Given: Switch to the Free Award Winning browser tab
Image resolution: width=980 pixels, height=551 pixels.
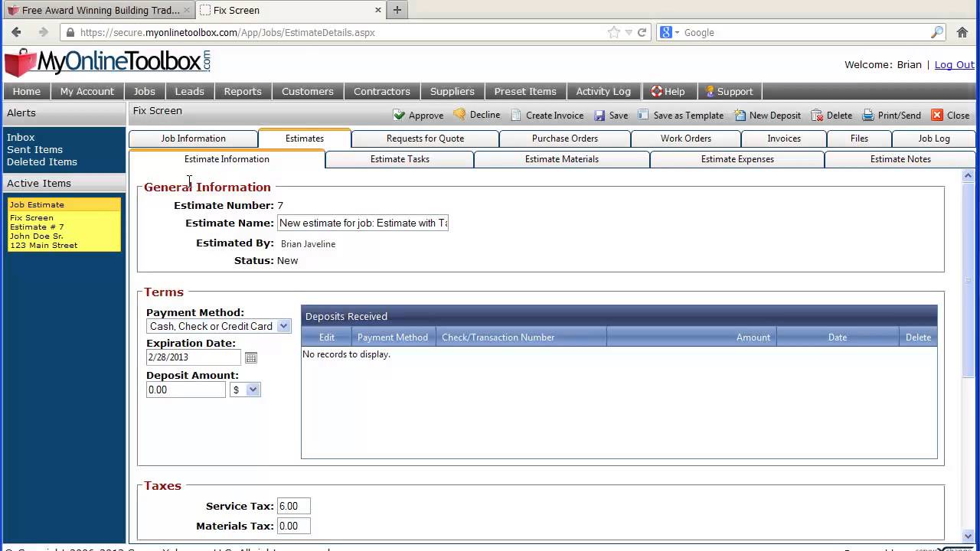Looking at the screenshot, I should (x=100, y=10).
